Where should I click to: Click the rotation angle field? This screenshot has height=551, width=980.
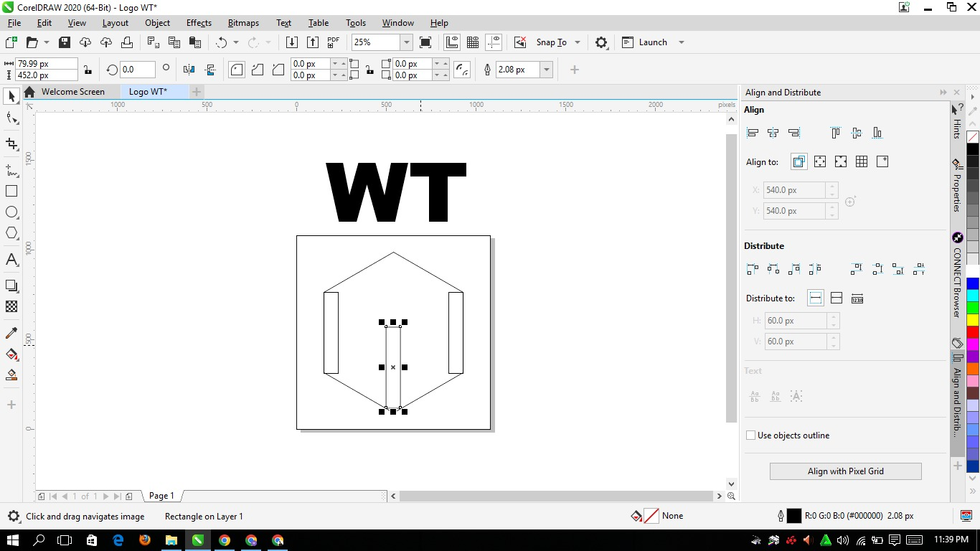coord(136,70)
